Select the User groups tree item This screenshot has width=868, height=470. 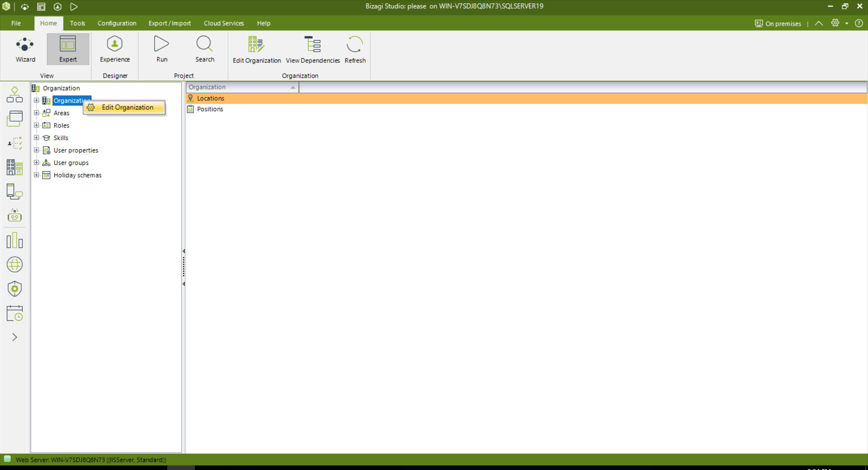click(x=71, y=163)
